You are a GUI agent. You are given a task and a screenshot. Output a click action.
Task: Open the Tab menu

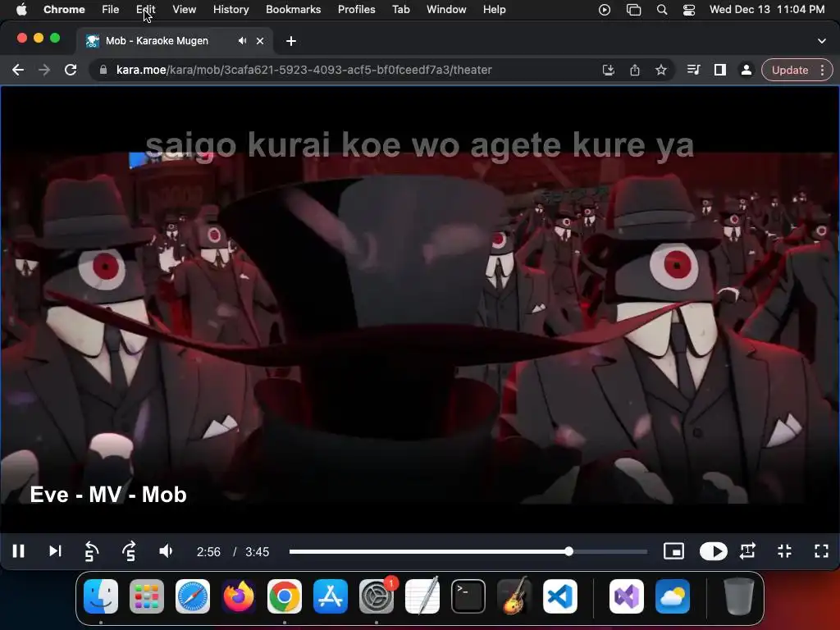[400, 10]
